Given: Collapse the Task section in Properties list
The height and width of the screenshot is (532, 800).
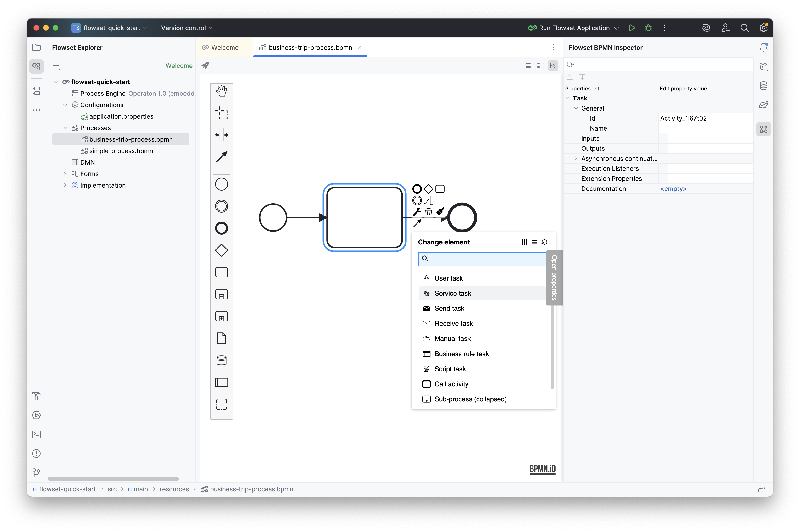Looking at the screenshot, I should tap(567, 98).
